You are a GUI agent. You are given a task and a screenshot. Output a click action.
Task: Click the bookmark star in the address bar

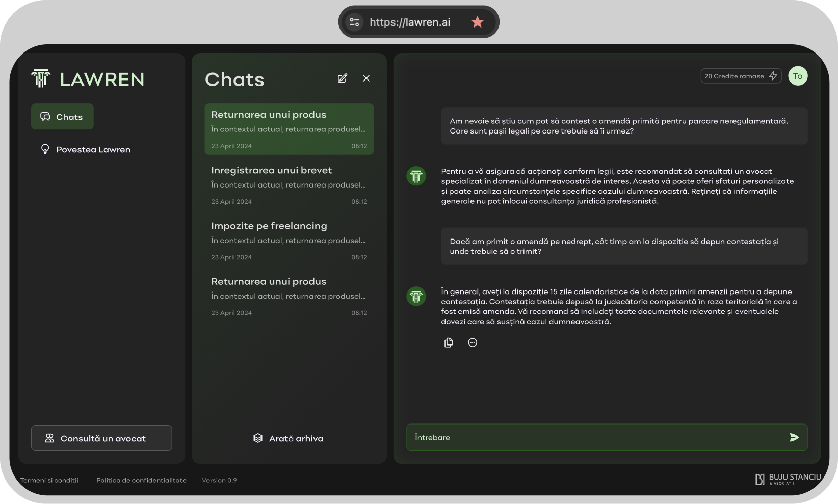[x=477, y=22]
